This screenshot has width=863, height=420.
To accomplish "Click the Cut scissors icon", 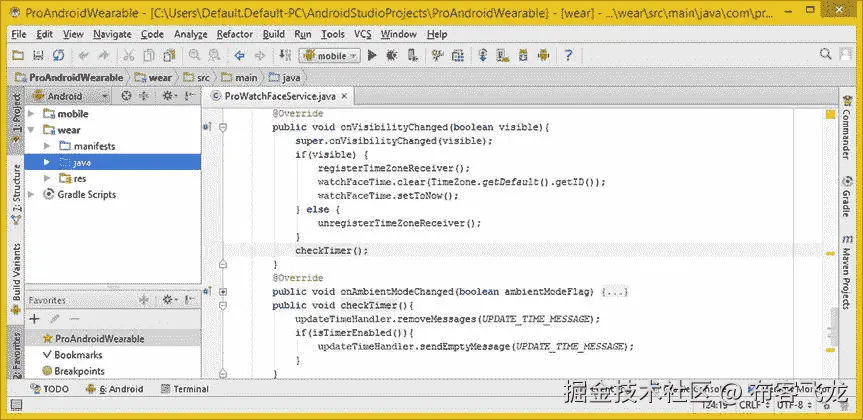I will 128,55.
